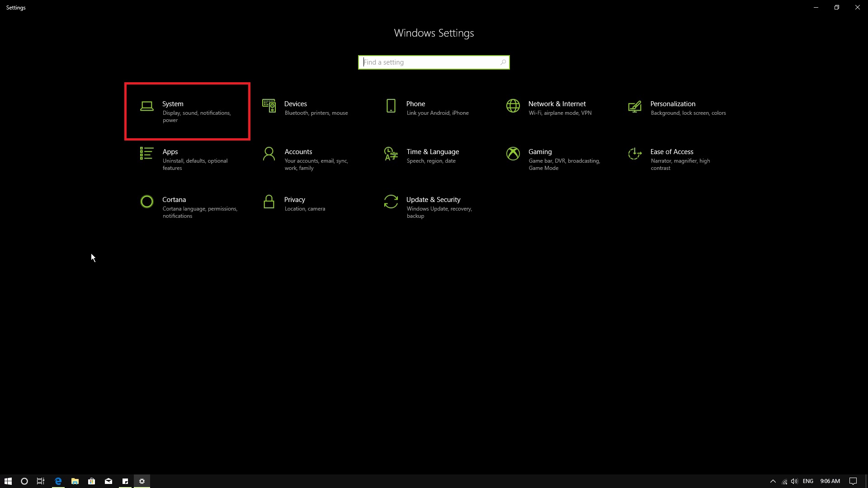Open the Privacy lock icon
The height and width of the screenshot is (488, 868).
(x=269, y=202)
